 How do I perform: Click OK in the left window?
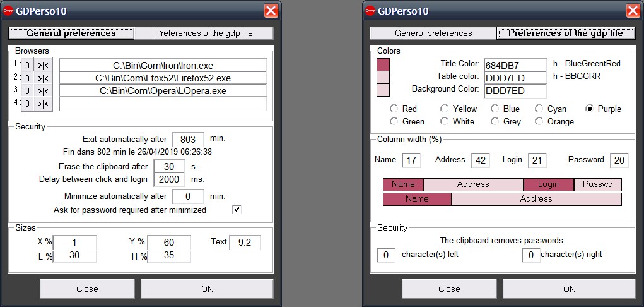[207, 289]
